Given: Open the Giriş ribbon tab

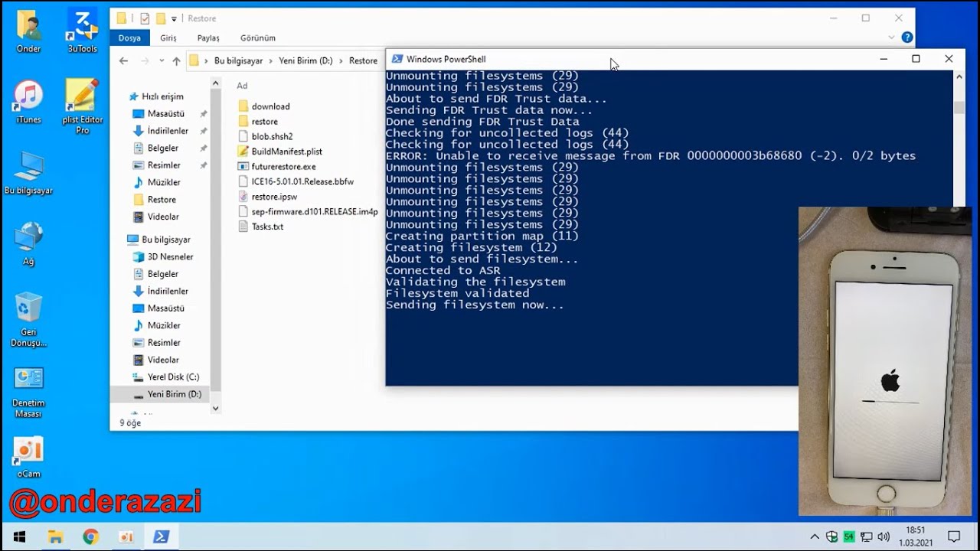Looking at the screenshot, I should pyautogui.click(x=168, y=37).
